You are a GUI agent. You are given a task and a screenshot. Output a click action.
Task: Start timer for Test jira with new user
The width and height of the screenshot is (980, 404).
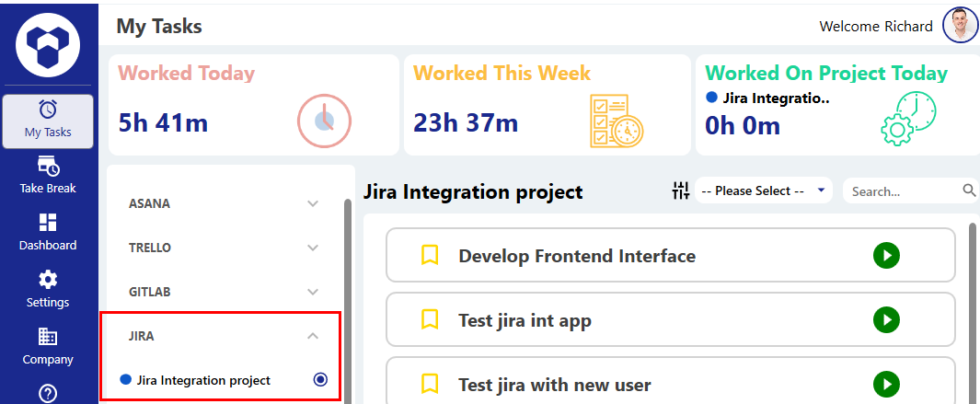click(x=886, y=384)
